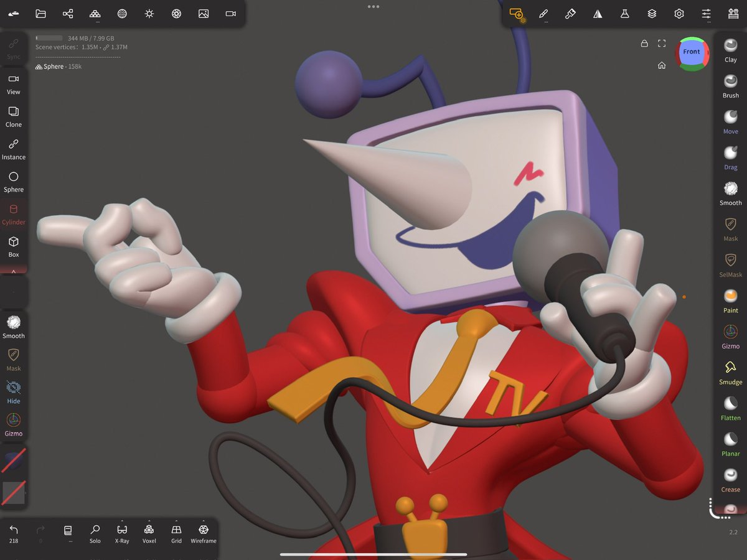
Task: Toggle fullscreen viewport mode
Action: click(662, 44)
